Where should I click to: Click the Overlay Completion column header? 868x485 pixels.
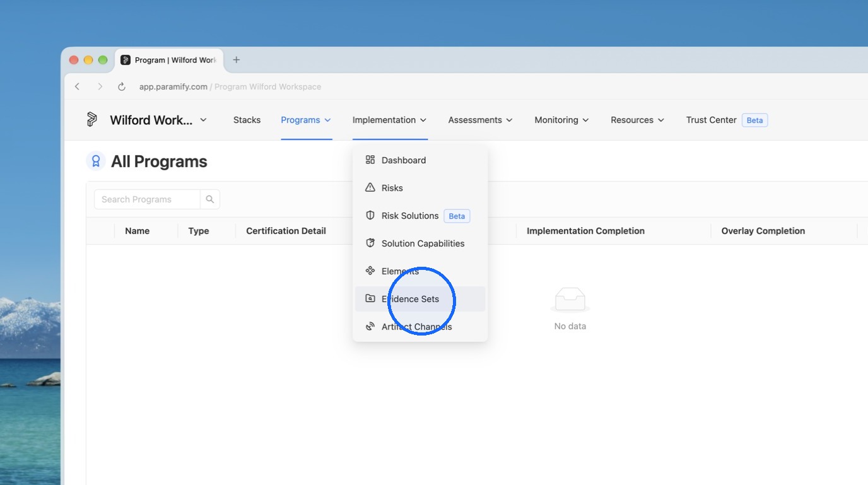coord(763,231)
